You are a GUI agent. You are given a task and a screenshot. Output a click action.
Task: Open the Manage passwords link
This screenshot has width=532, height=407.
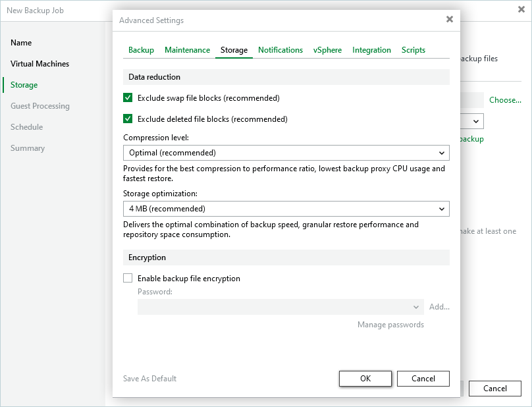pos(390,325)
